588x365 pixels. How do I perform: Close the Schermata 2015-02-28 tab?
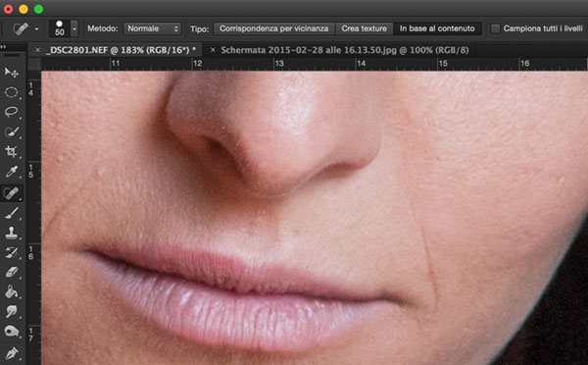(x=213, y=50)
